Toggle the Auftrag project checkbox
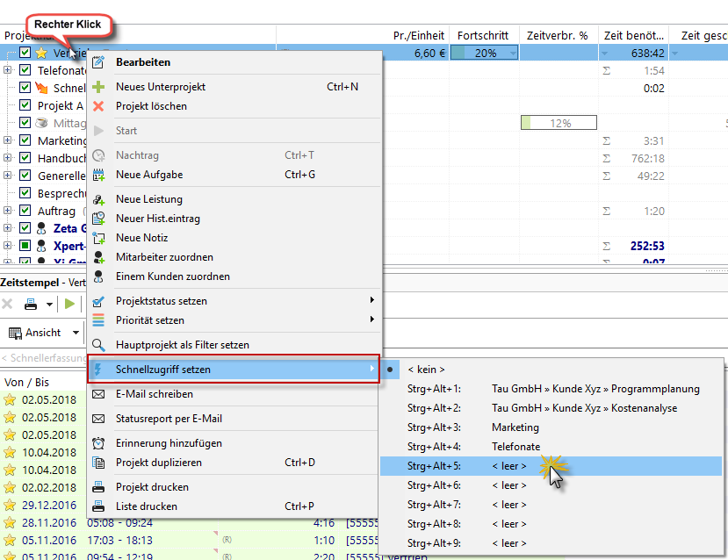This screenshot has width=728, height=560. (x=25, y=211)
